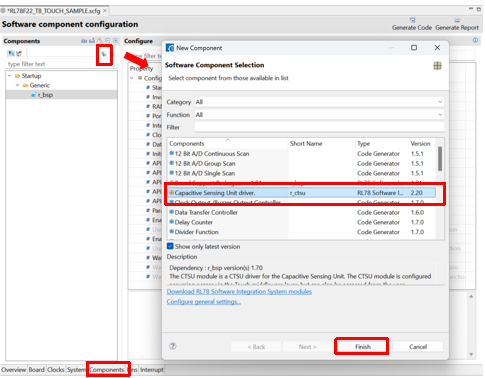Switch to the System tab
The width and height of the screenshot is (485, 378).
(76, 370)
